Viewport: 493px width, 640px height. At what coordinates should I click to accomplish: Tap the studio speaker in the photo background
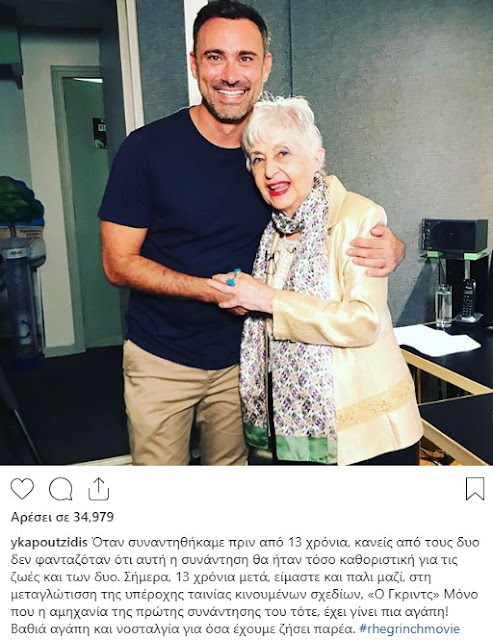tap(455, 236)
